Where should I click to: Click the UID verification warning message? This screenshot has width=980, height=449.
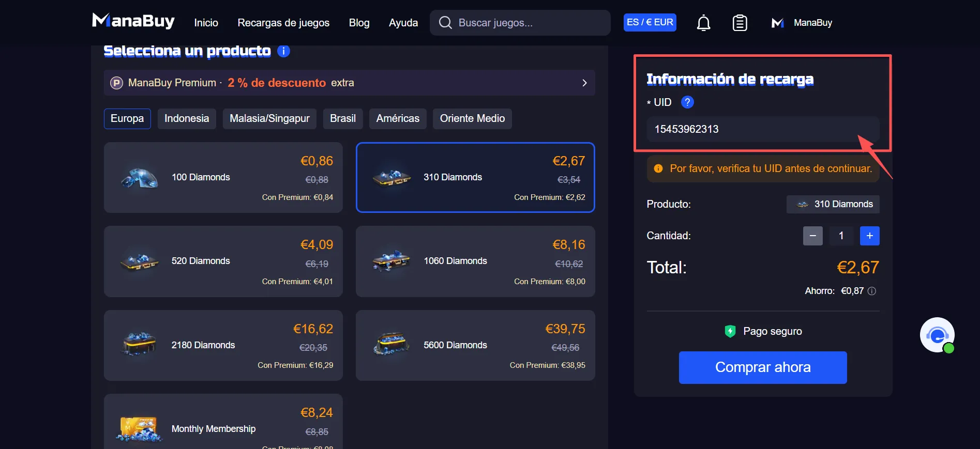point(763,168)
